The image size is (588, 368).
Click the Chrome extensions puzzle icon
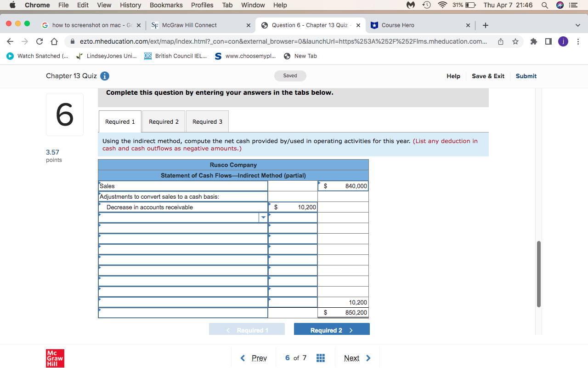(533, 41)
